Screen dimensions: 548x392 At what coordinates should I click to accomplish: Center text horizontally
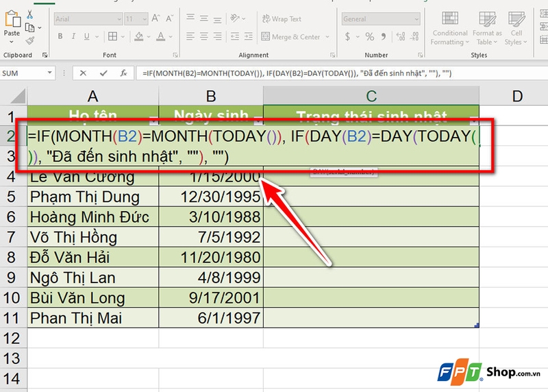coord(204,36)
